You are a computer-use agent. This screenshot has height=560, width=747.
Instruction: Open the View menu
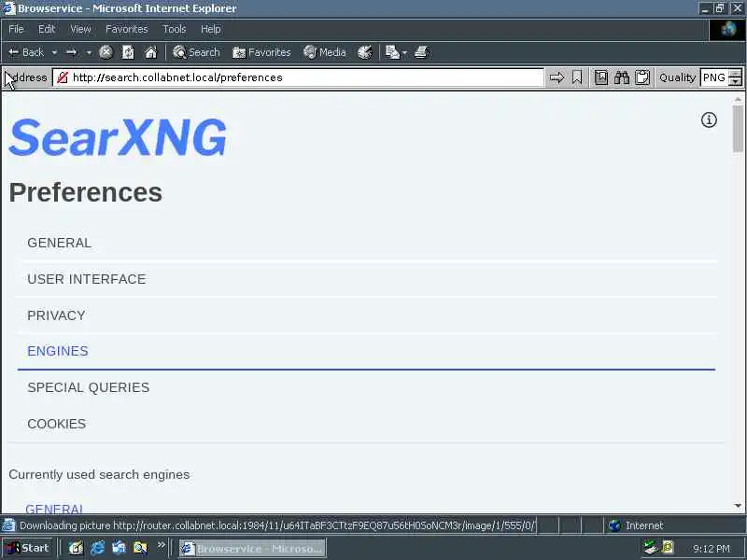coord(80,30)
